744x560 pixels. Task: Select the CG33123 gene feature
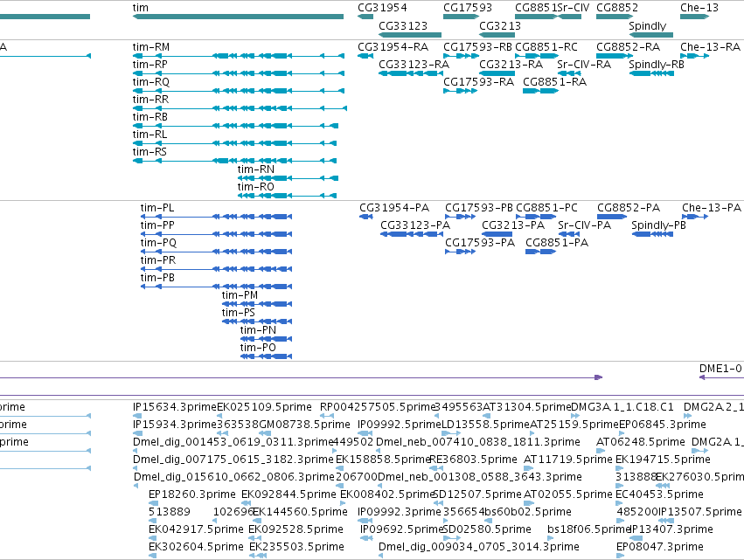(410, 35)
